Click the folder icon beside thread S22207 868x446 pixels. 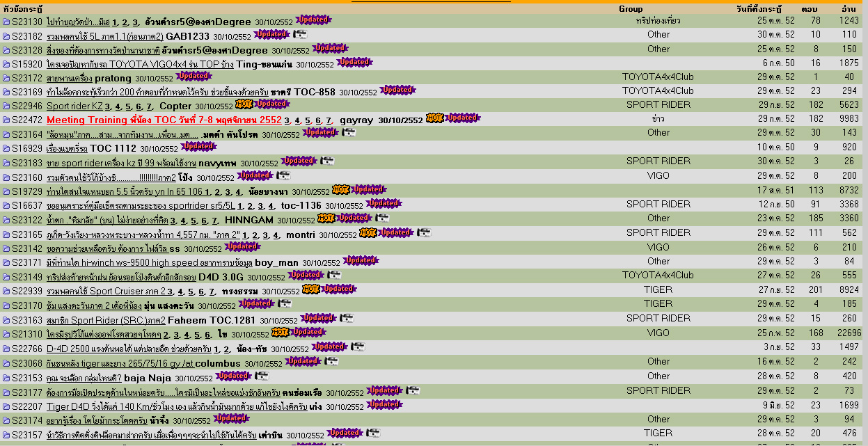[6, 406]
